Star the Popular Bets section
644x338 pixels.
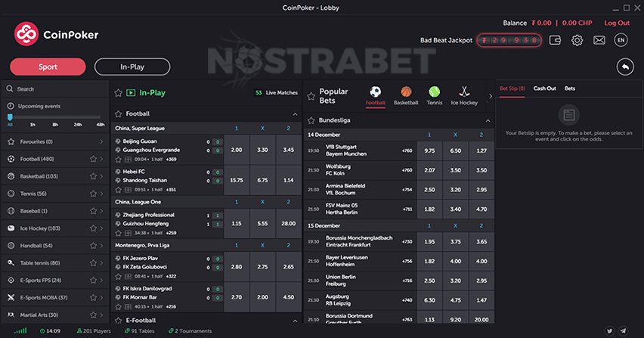311,96
